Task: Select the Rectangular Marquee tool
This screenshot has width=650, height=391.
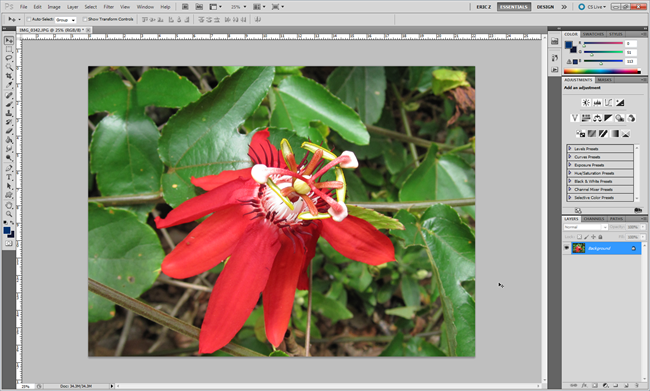Action: click(x=9, y=49)
